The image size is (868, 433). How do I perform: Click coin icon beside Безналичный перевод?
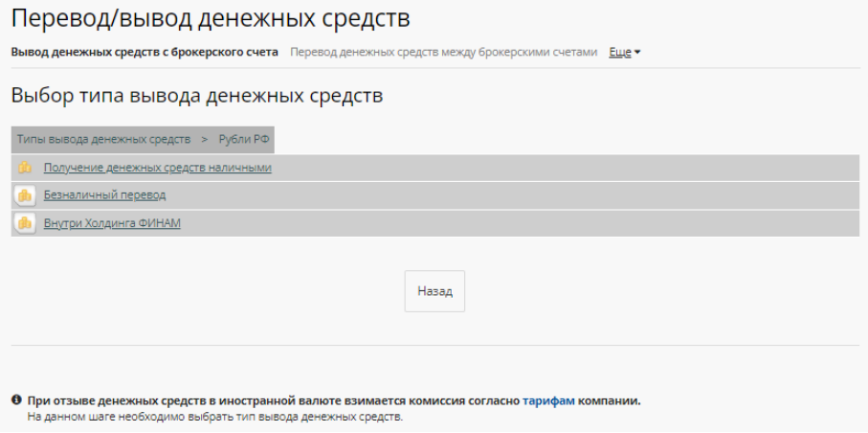pos(24,195)
